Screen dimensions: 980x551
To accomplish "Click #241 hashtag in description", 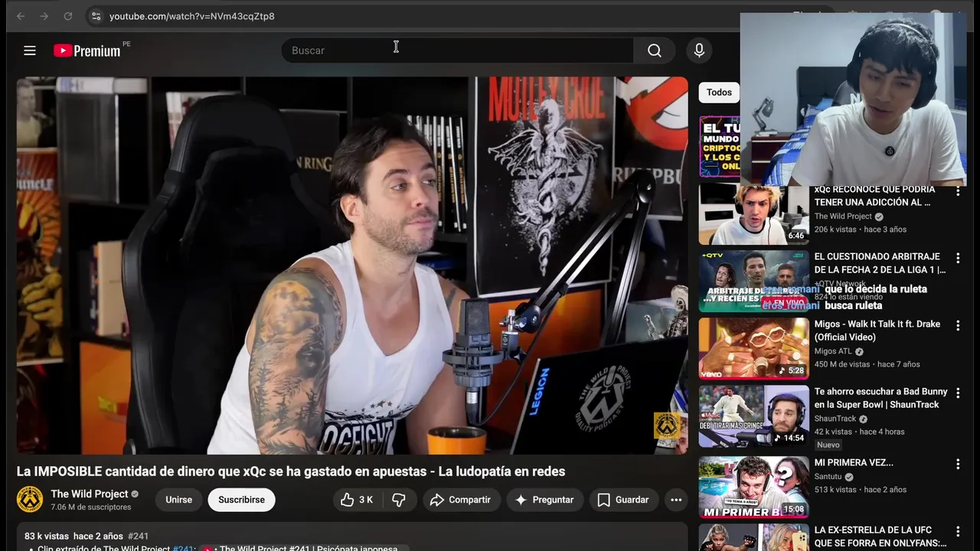I will coord(139,536).
